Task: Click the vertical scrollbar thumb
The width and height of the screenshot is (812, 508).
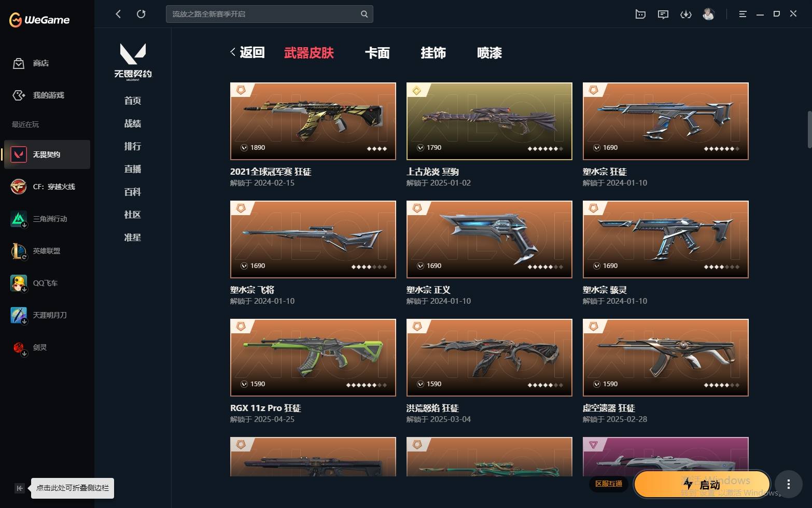Action: [x=809, y=130]
